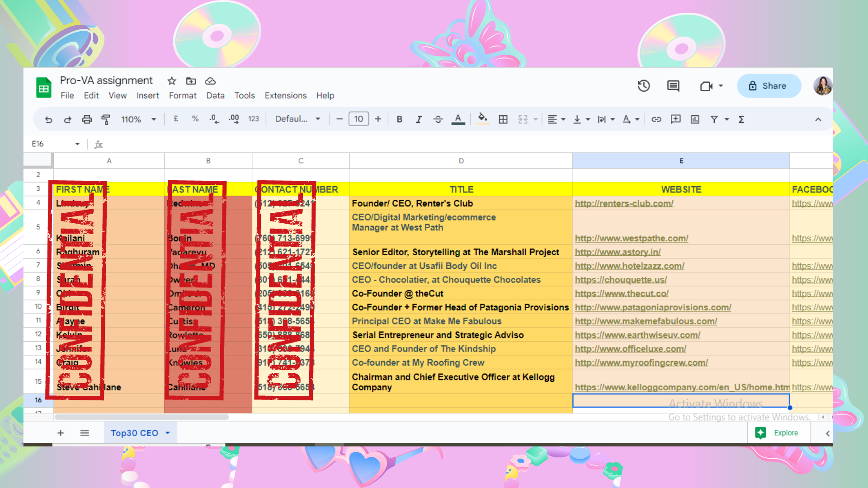Screen dimensions: 868x488
Task: Select the paint format tool
Action: pos(106,119)
